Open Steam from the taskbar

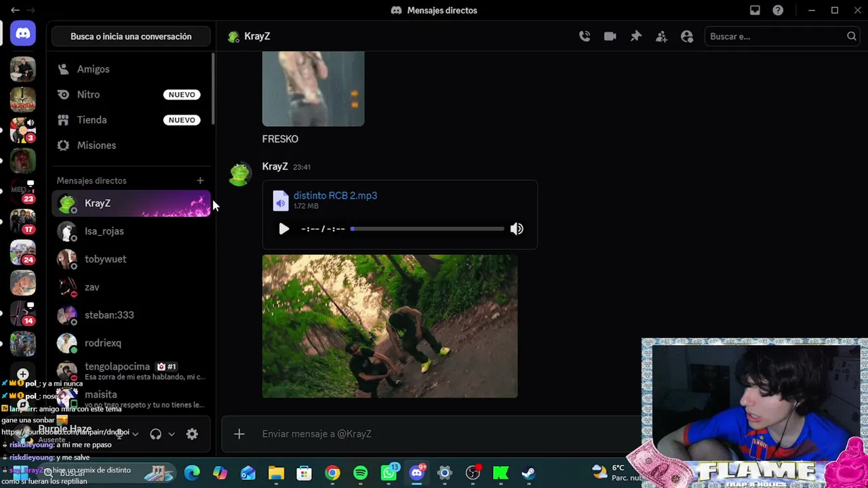coord(528,473)
